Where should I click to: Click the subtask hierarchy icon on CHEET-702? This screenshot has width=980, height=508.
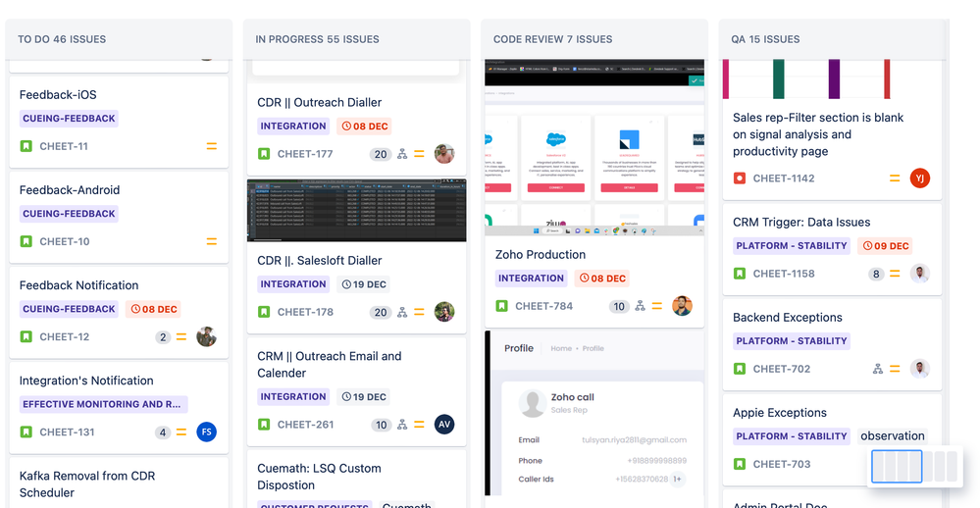coord(878,369)
